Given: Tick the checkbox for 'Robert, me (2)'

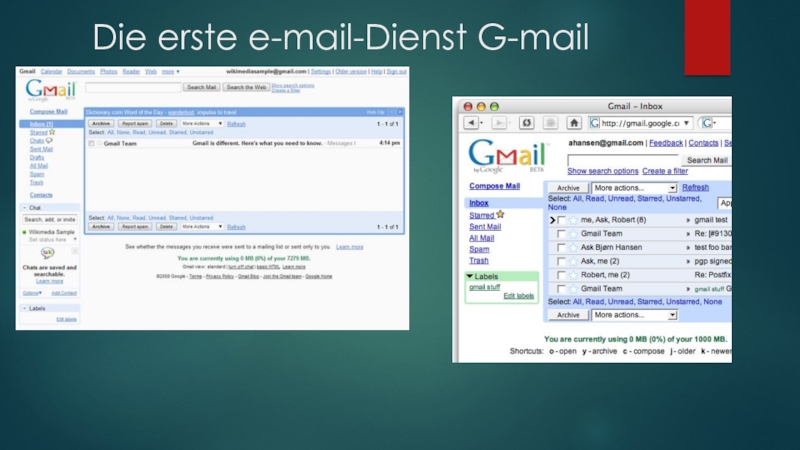Looking at the screenshot, I should tap(561, 274).
